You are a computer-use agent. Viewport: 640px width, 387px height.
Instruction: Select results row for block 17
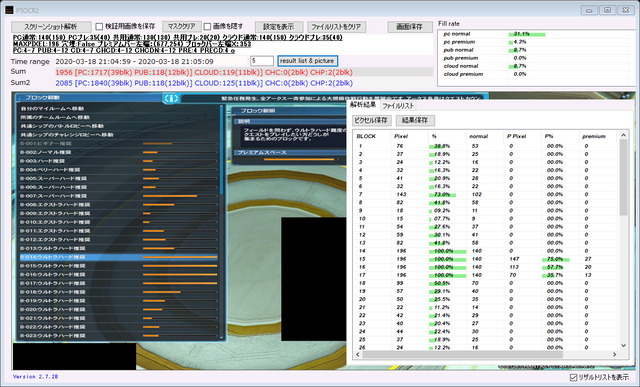(485, 275)
